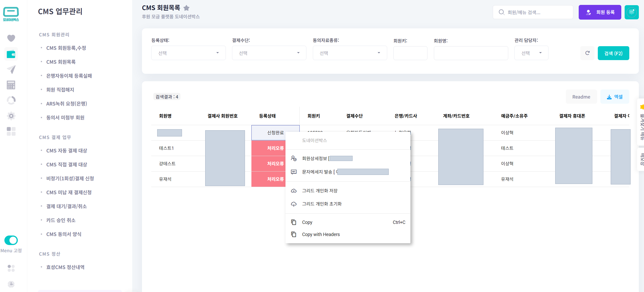The image size is (644, 292).
Task: Toggle the Menu 고정 switch
Action: click(11, 240)
